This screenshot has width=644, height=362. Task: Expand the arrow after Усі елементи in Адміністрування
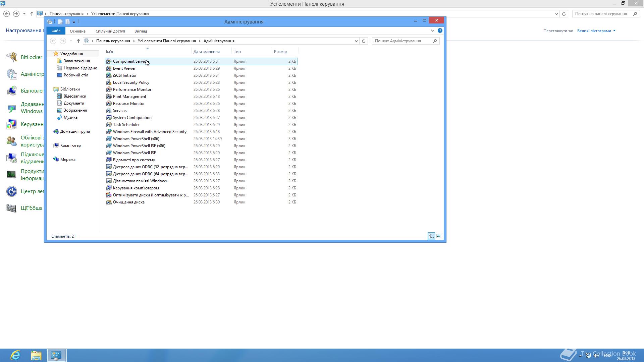[x=200, y=41]
